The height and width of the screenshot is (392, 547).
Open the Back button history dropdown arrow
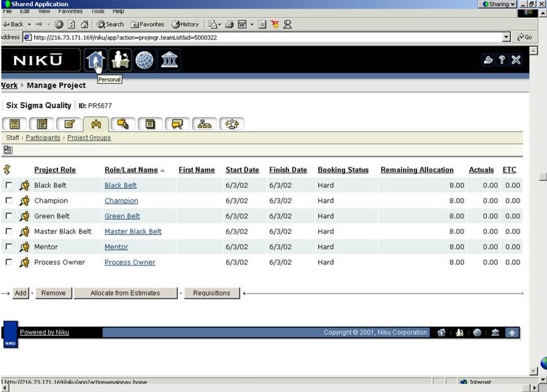(29, 25)
